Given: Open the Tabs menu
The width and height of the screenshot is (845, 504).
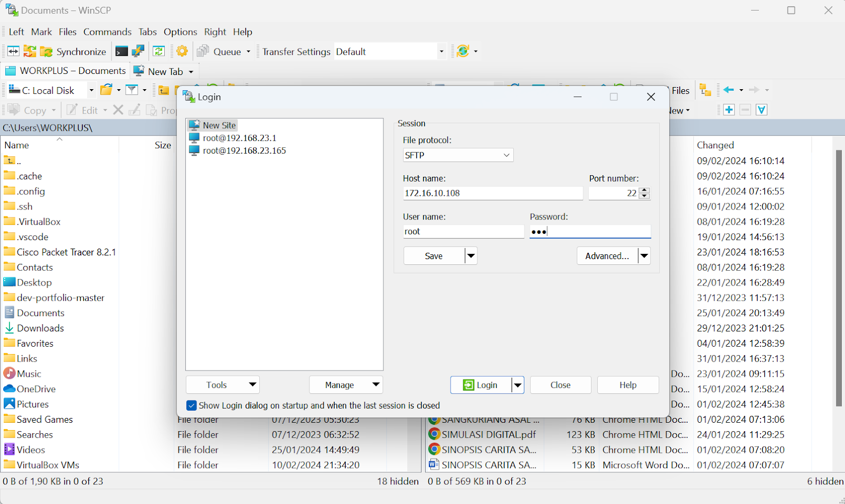Looking at the screenshot, I should 148,32.
